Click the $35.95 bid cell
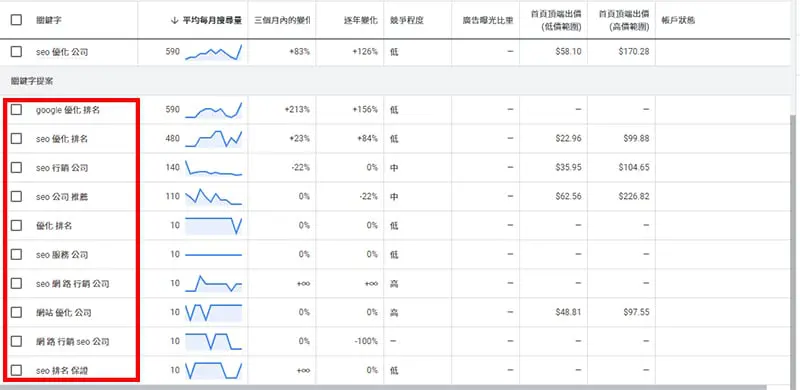Viewport: 800px width, 390px height. (x=568, y=168)
